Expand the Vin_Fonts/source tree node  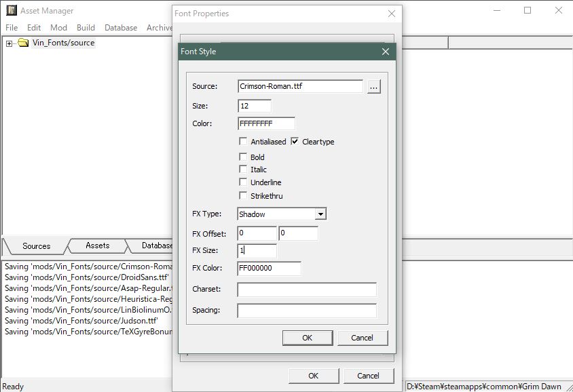10,43
